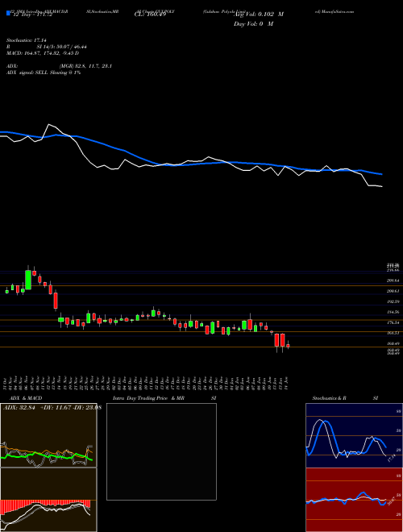The width and height of the screenshot is (403, 532).
Task: Open the red RSI chart panel
Action: point(354,500)
